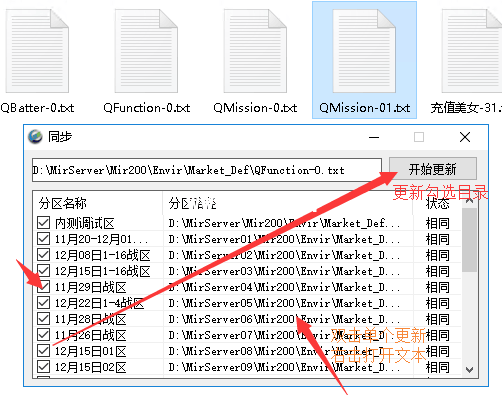Image resolution: width=502 pixels, height=408 pixels.
Task: Select the 充值美女-31 file icon
Action: (x=472, y=51)
